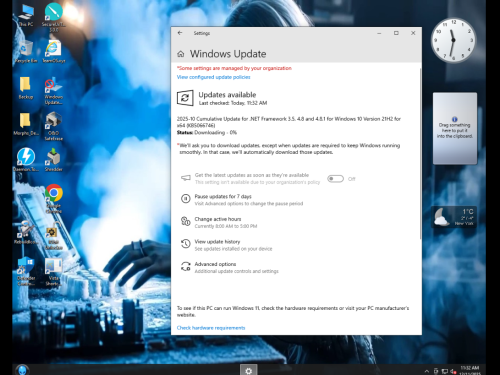Click Last checked: Today, 11:32 AM text
The height and width of the screenshot is (375, 500).
point(233,103)
